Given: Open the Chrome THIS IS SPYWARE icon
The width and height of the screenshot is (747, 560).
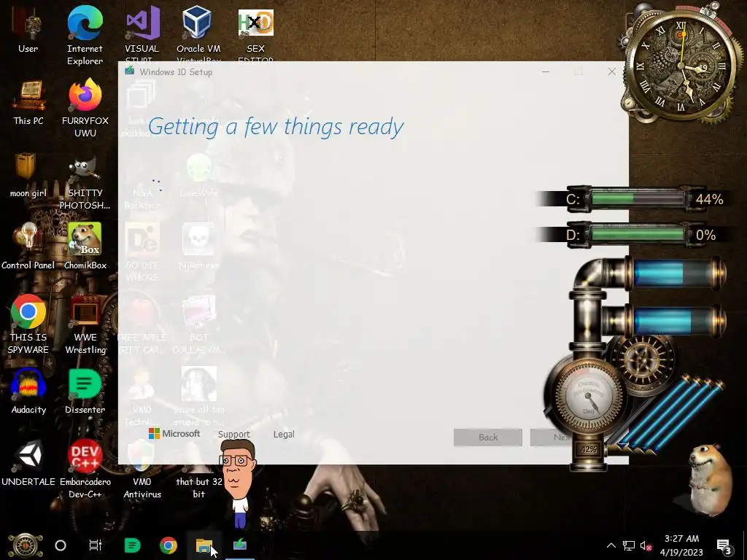Looking at the screenshot, I should coord(28,324).
